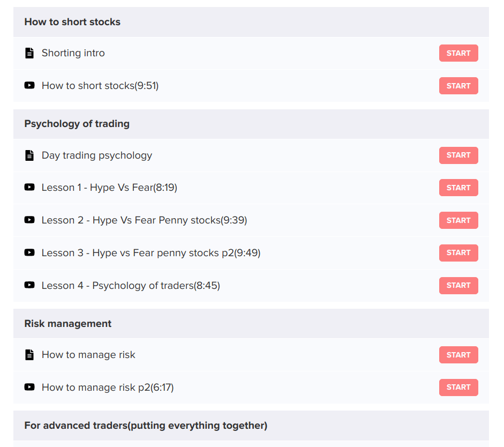Expand the For advanced traders section header
Image resolution: width=504 pixels, height=447 pixels.
[146, 426]
